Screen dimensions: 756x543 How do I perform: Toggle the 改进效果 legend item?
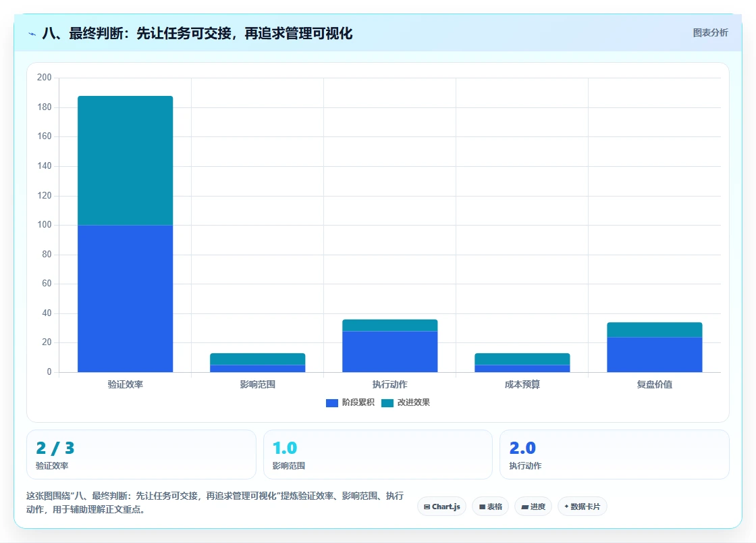(406, 403)
